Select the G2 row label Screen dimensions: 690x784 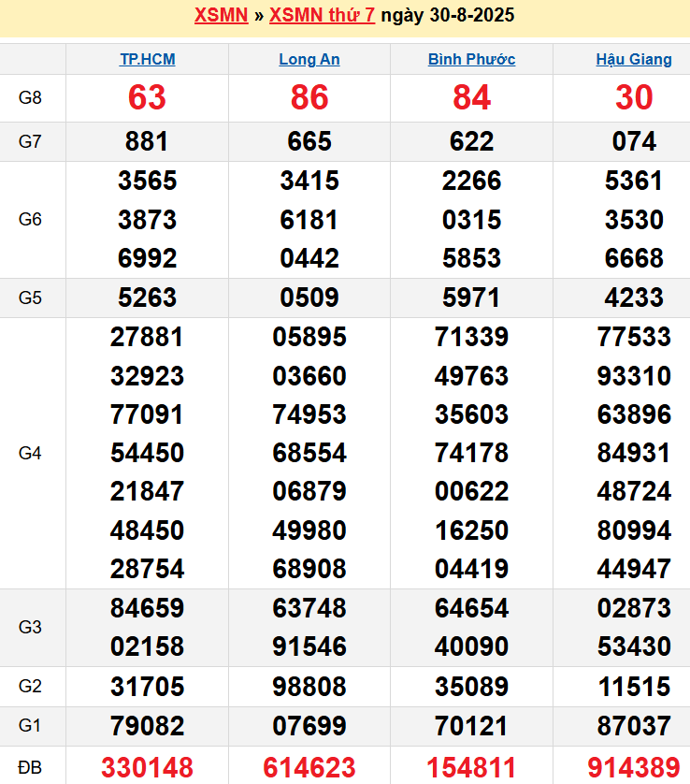coord(30,686)
